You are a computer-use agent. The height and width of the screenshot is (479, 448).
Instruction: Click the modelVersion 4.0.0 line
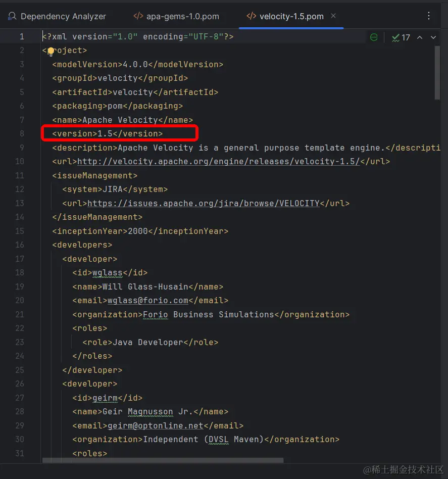(x=138, y=65)
